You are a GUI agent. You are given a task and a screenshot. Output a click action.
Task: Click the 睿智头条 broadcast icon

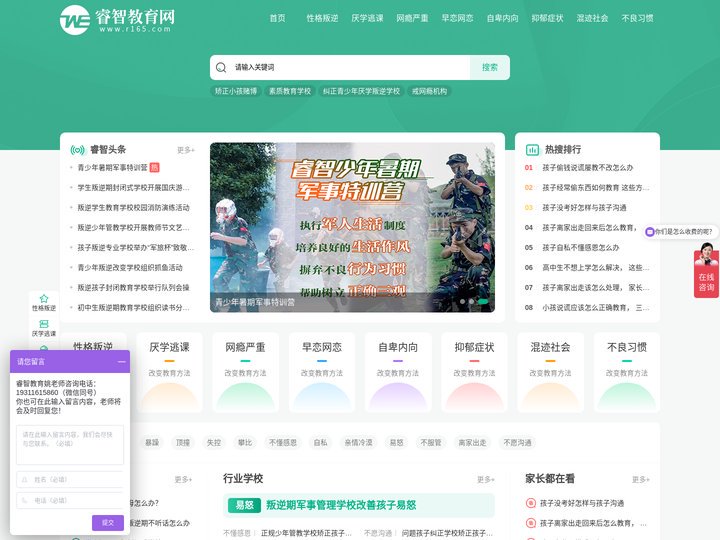click(x=78, y=150)
